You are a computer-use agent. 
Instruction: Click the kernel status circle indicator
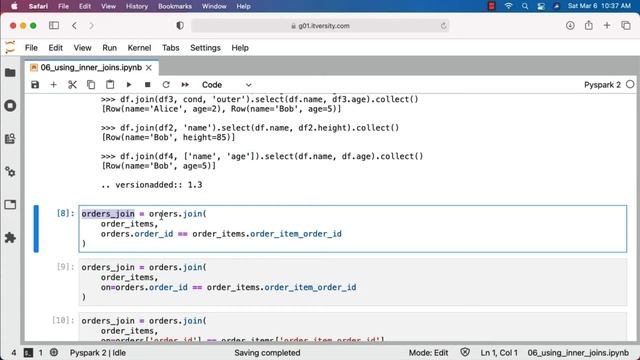tap(630, 84)
